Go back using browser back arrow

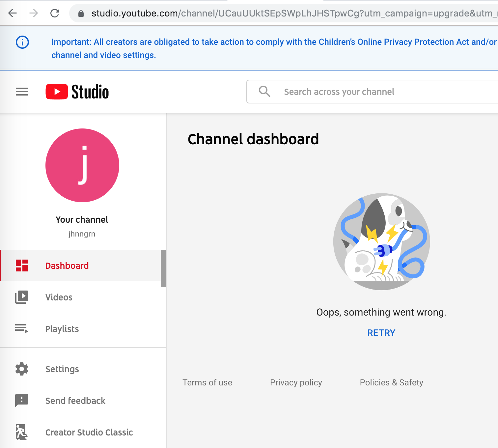click(x=13, y=13)
